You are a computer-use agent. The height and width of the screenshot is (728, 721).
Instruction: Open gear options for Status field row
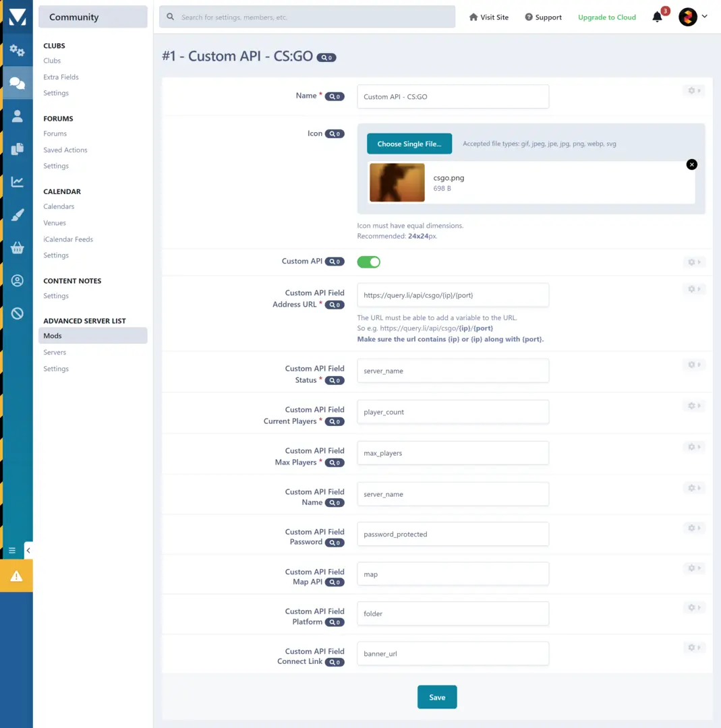[694, 365]
